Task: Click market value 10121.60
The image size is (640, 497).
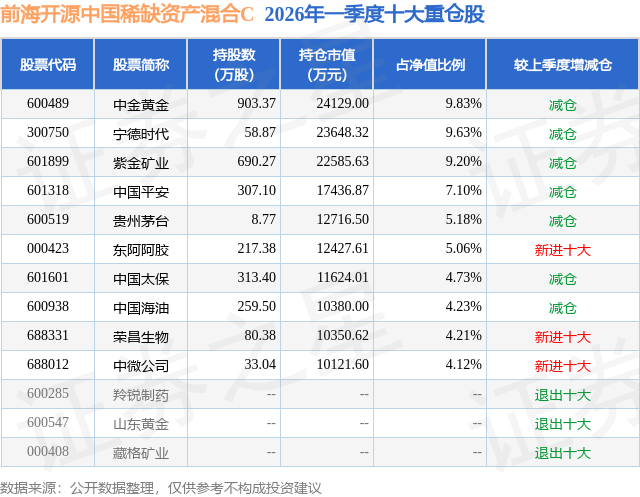Action: coord(342,364)
